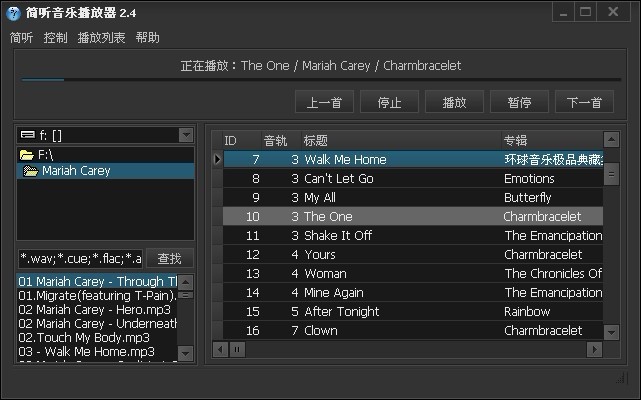Screen dimensions: 641x400
Task: Open the f: drive dropdown
Action: [x=186, y=135]
